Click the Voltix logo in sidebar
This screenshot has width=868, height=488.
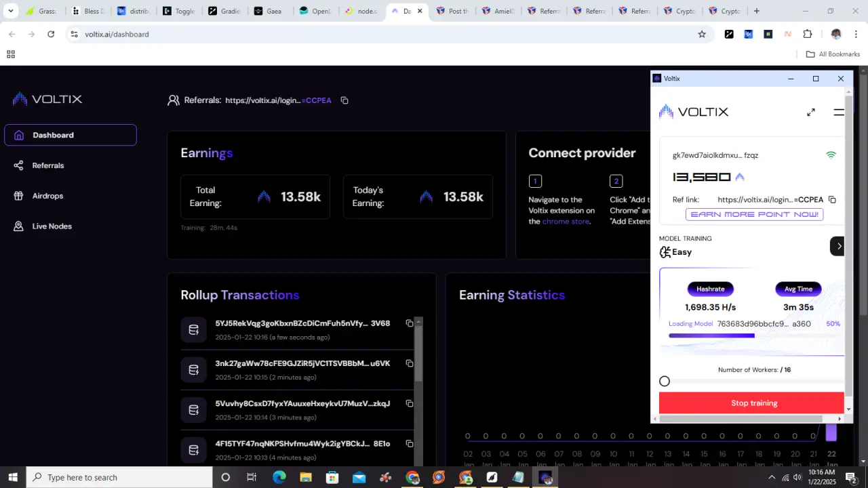[47, 99]
